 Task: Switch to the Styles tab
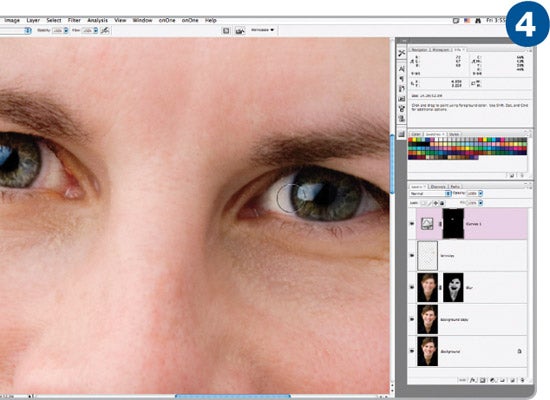454,134
